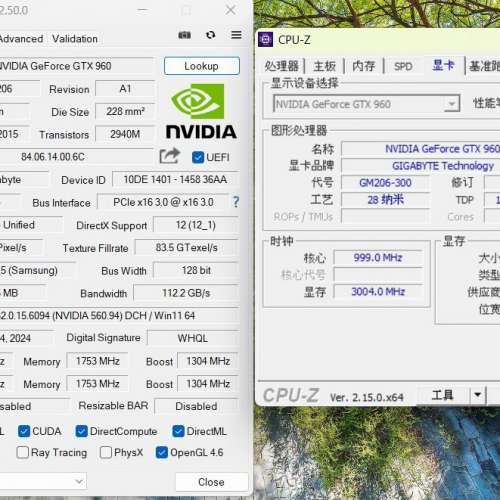Viewport: 500px width, 500px height.
Task: Enable the PhysX checkbox
Action: point(106,452)
